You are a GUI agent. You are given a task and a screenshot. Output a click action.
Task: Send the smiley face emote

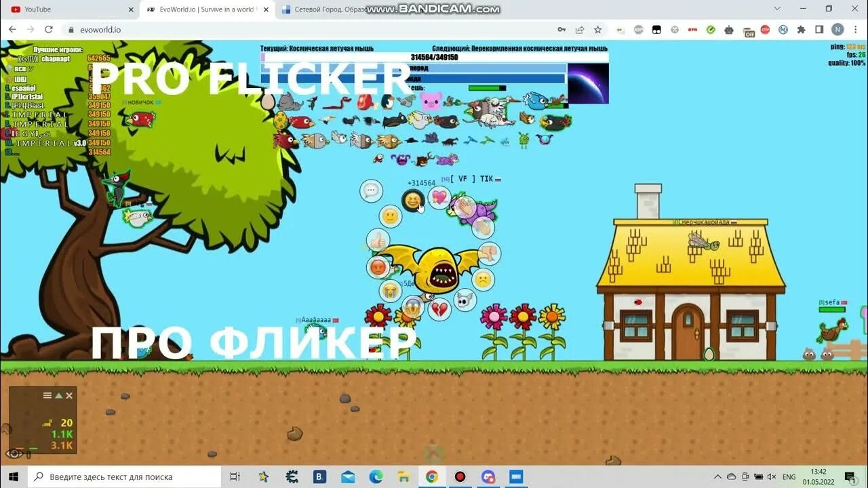(390, 217)
